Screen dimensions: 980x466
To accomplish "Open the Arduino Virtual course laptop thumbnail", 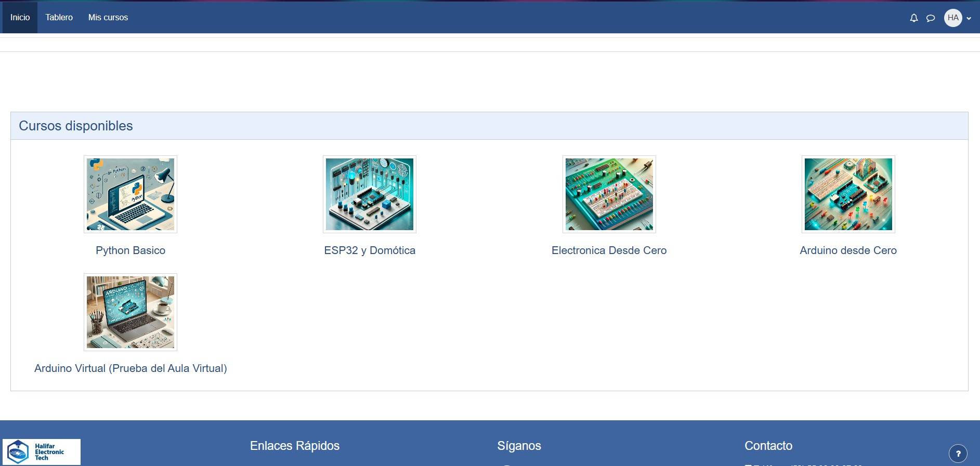I will point(130,312).
